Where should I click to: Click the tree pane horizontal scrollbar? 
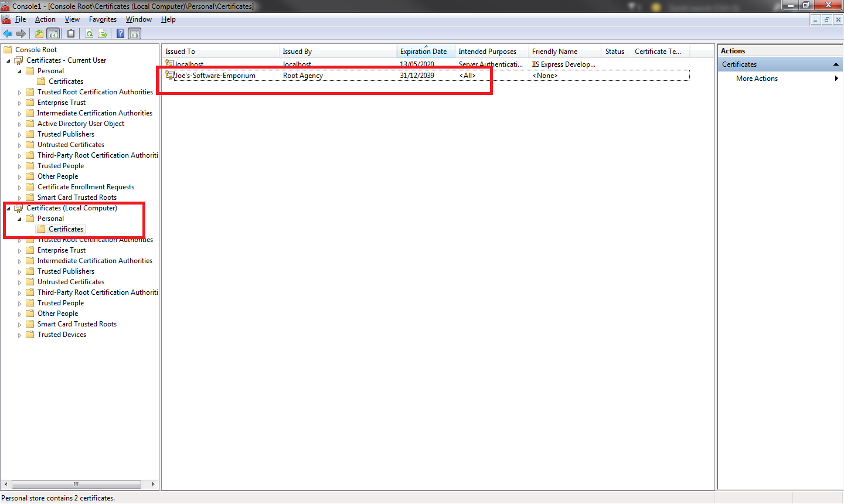pyautogui.click(x=76, y=484)
